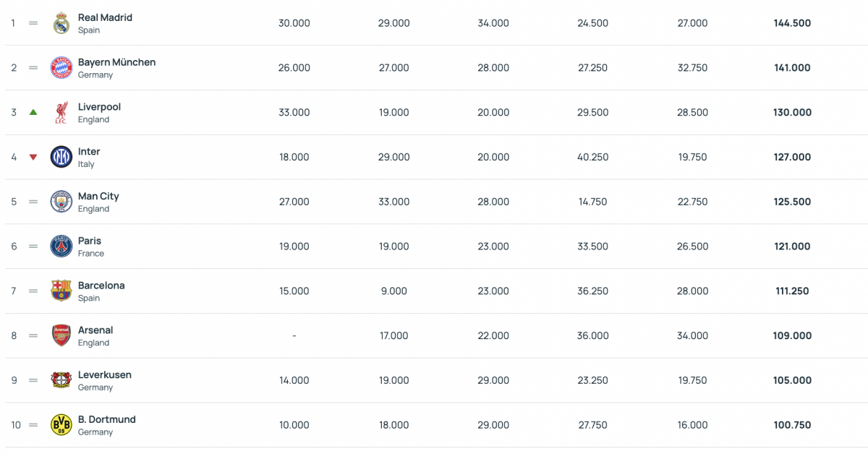The image size is (868, 454).
Task: Click the Bayern München club crest
Action: (61, 68)
